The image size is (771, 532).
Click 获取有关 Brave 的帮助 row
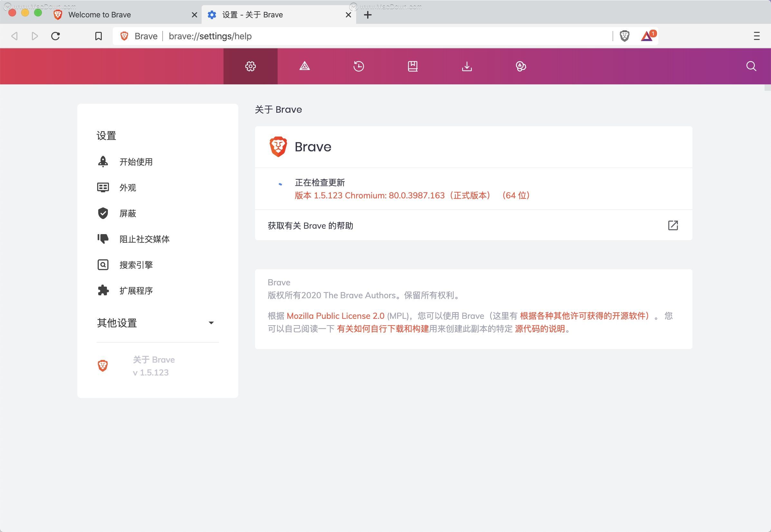point(473,225)
